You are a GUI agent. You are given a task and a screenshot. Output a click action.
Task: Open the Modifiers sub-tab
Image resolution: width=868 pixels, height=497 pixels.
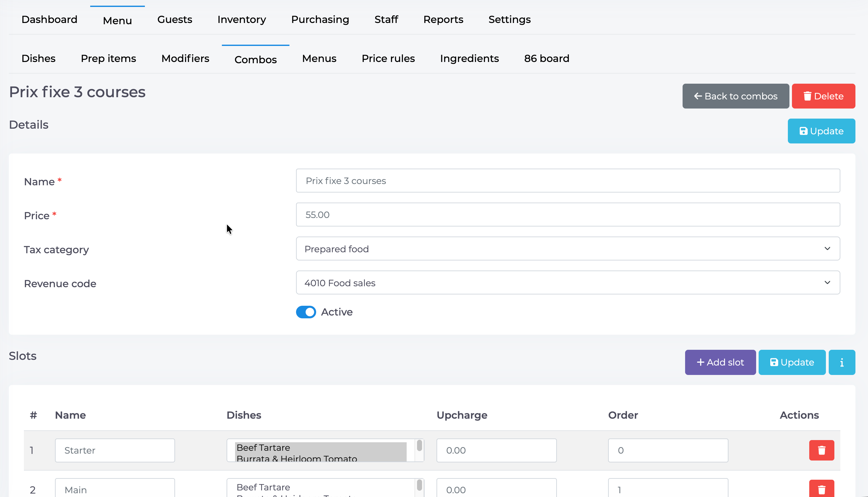click(185, 59)
